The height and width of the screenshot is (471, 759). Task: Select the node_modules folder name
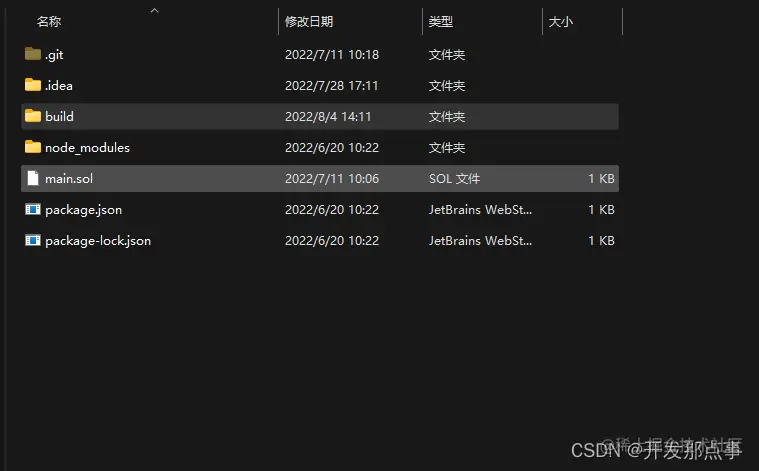coord(88,148)
